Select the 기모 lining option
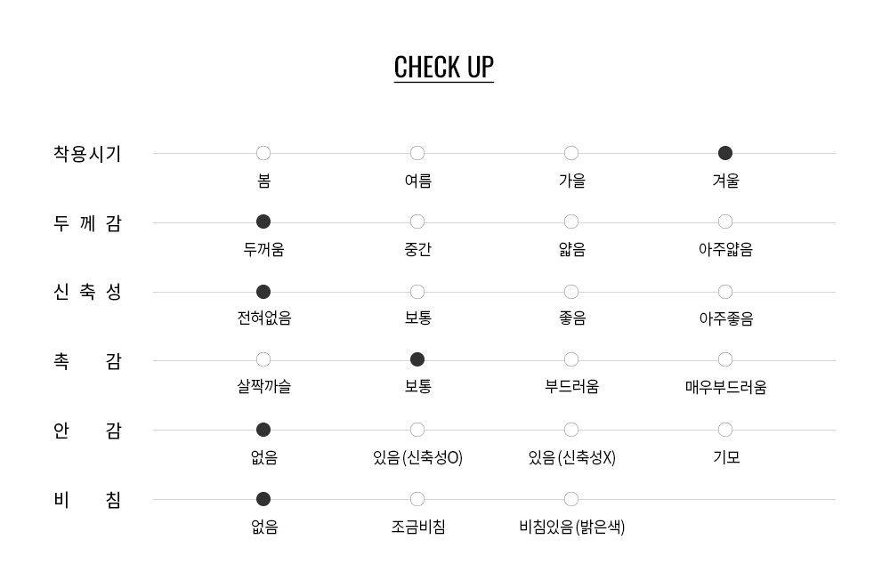The width and height of the screenshot is (890, 588). (x=725, y=430)
